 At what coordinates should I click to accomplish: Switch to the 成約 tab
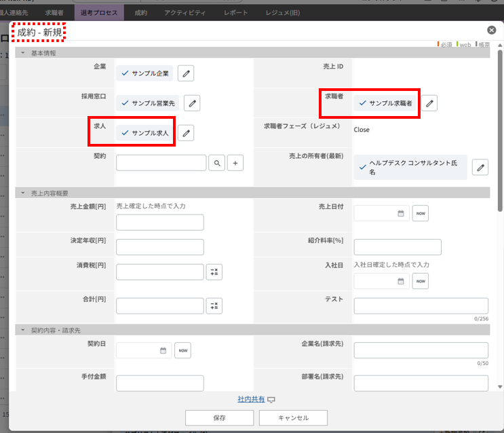pyautogui.click(x=140, y=12)
